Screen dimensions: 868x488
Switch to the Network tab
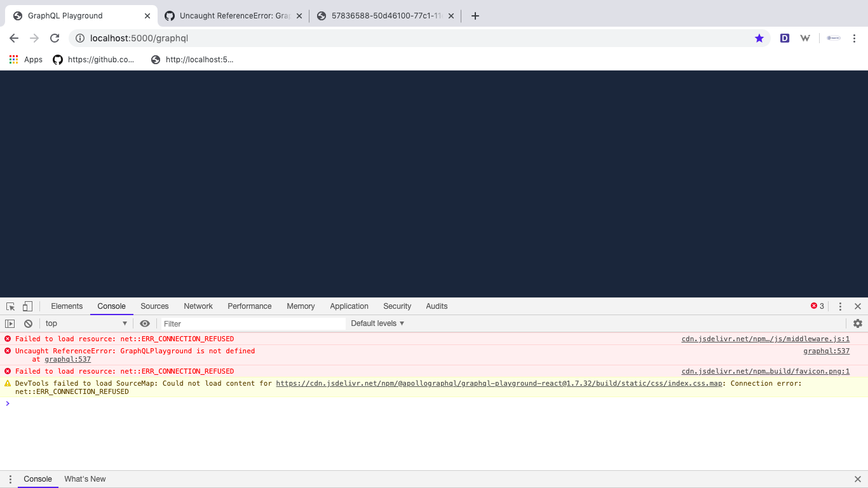coord(198,306)
